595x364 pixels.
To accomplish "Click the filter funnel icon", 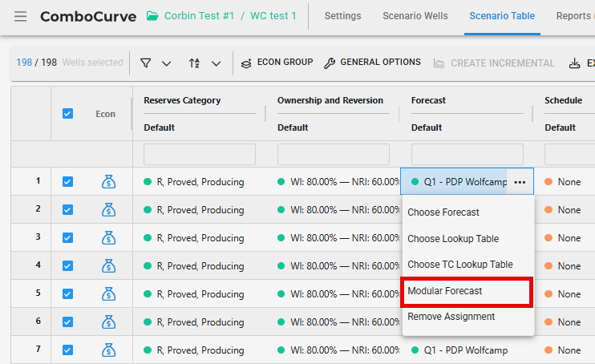I will click(145, 63).
